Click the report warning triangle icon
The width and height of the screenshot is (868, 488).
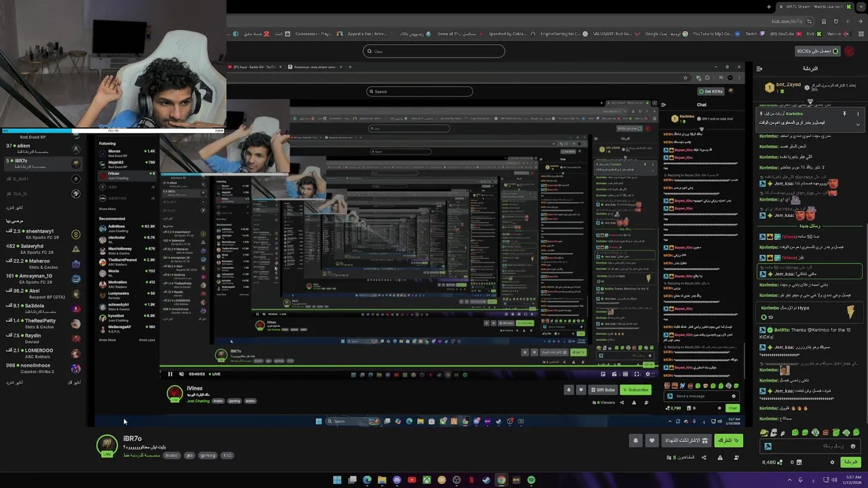click(x=720, y=457)
